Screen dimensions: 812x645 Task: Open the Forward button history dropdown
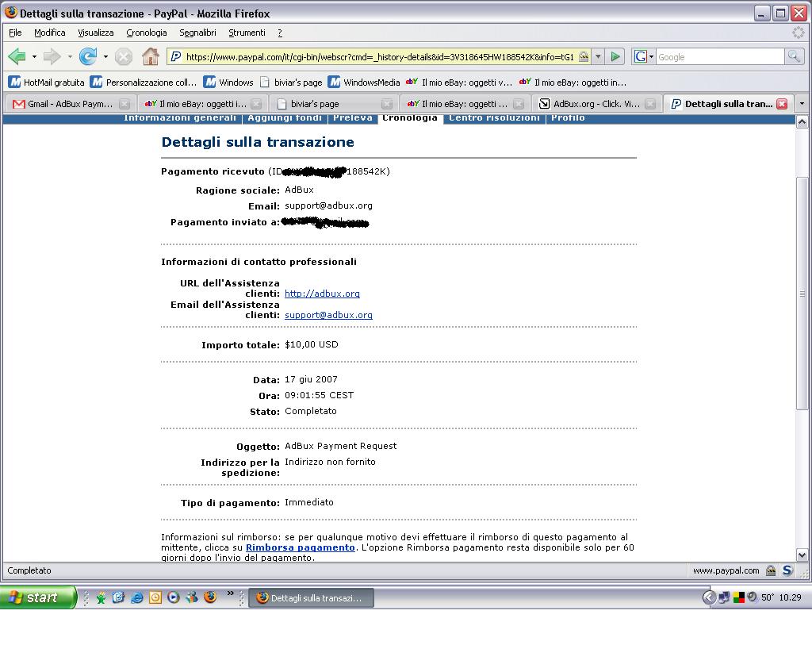pyautogui.click(x=70, y=56)
